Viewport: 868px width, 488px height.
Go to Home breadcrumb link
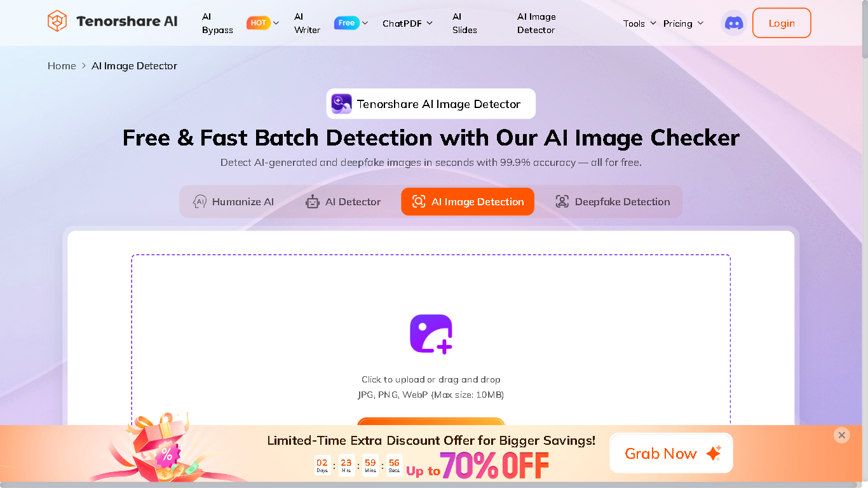click(x=62, y=65)
